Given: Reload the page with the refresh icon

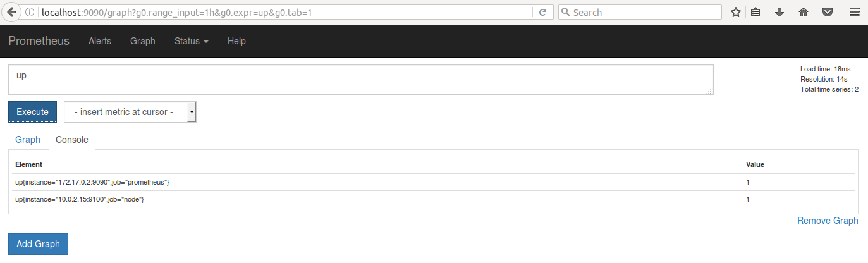Looking at the screenshot, I should (x=542, y=12).
